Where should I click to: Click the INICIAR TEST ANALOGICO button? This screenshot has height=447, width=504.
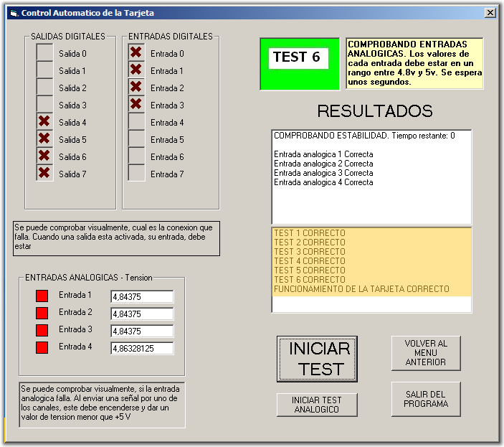(317, 405)
